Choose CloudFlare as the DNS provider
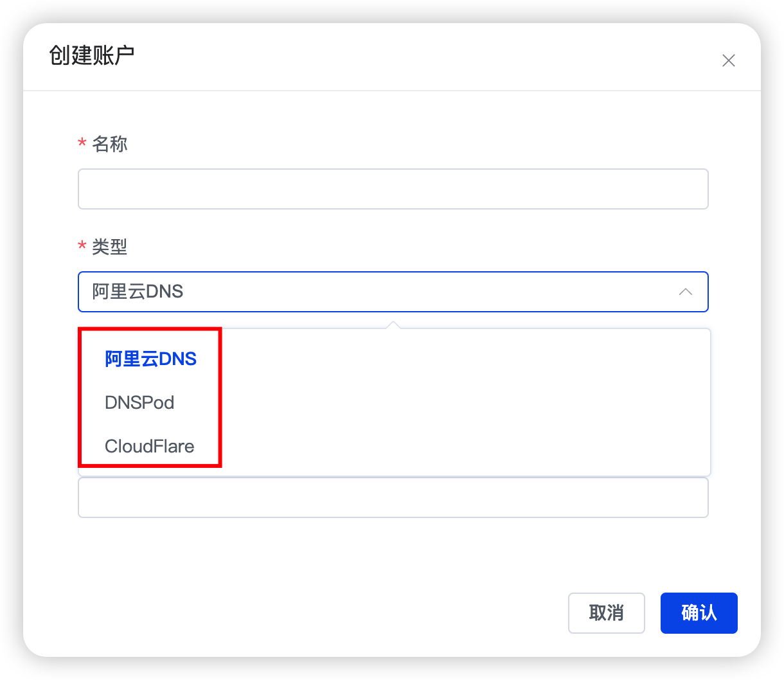 tap(149, 446)
